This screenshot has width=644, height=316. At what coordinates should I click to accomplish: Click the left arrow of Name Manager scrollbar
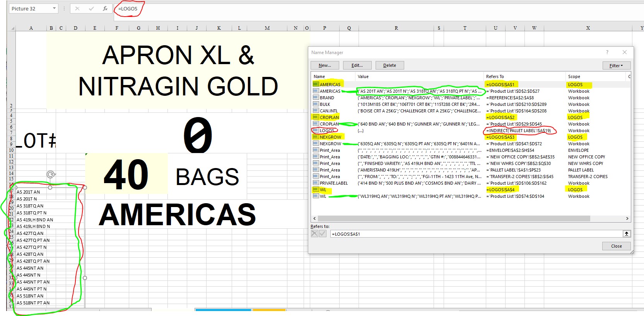(x=314, y=219)
